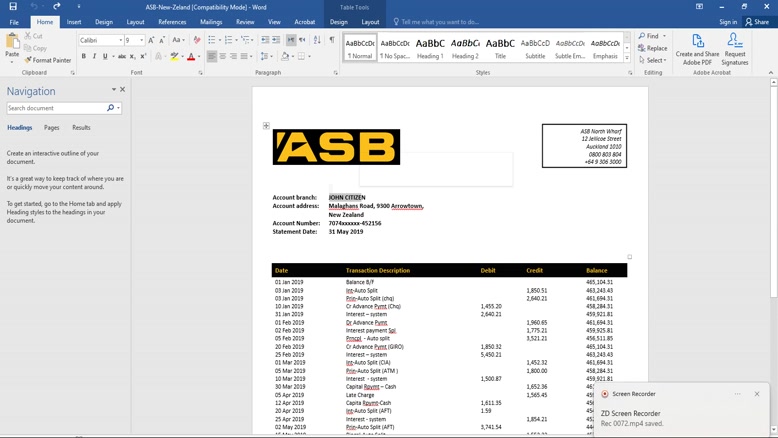Toggle Show/Hide paragraph marks
The height and width of the screenshot is (438, 778).
coord(332,40)
